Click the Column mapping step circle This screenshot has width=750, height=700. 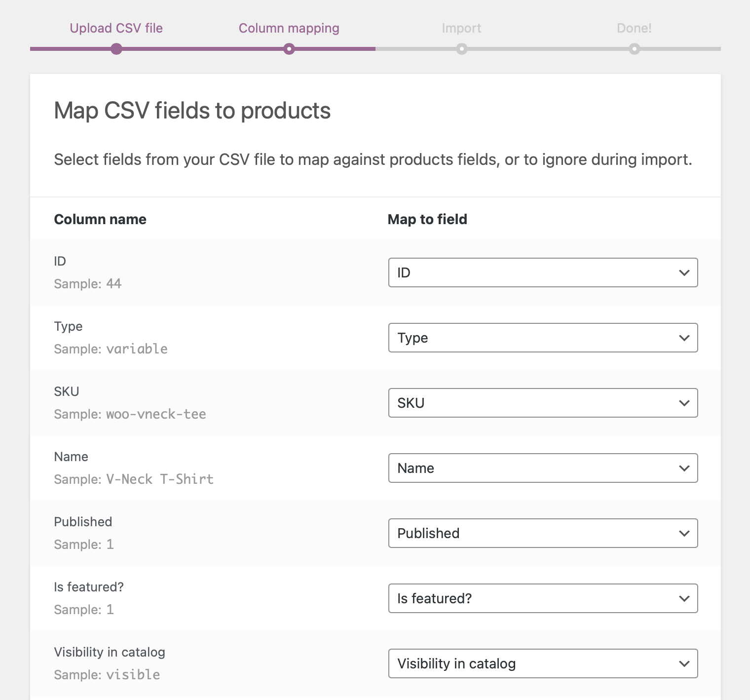(x=289, y=49)
